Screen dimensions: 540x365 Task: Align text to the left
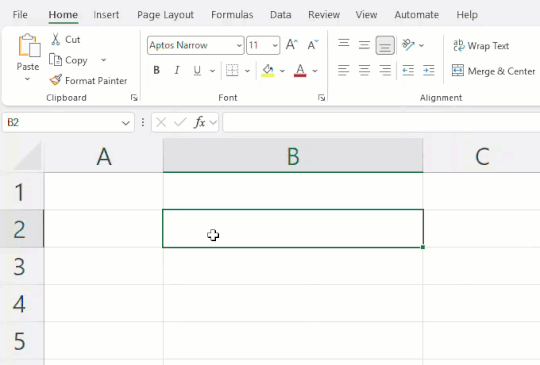pos(343,70)
